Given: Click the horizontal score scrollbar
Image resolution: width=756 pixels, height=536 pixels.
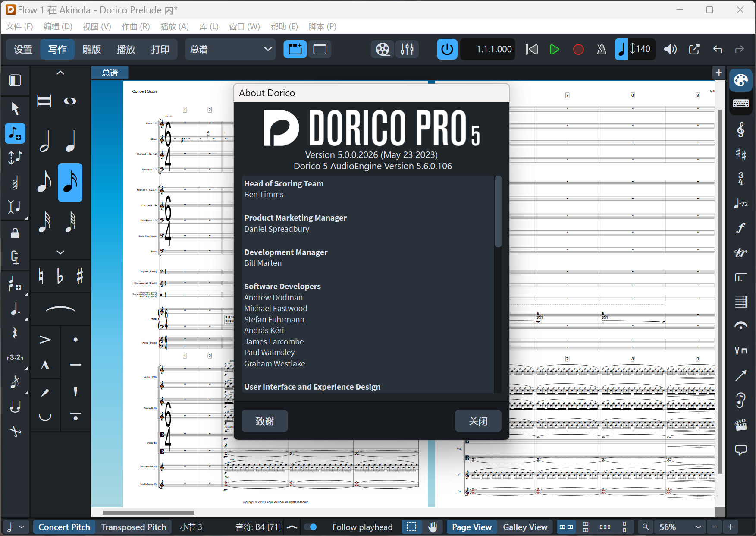Looking at the screenshot, I should [148, 513].
